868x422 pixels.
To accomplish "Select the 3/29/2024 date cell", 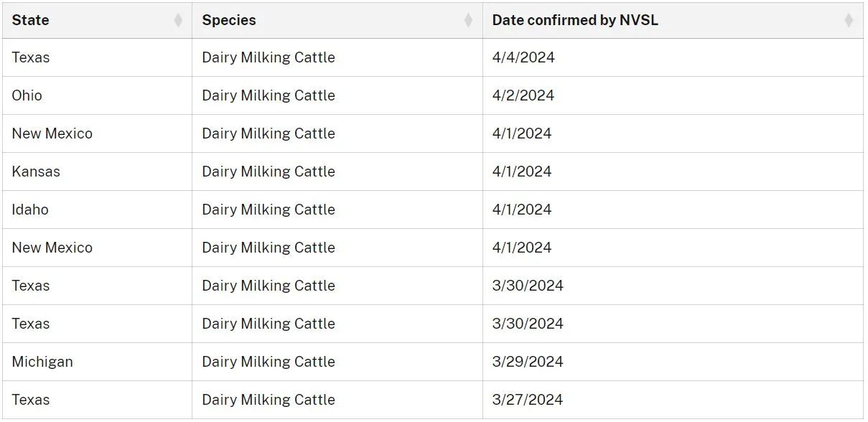I will click(528, 362).
